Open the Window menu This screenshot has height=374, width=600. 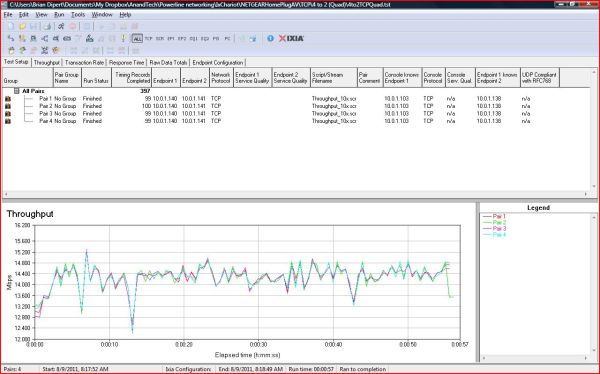[102, 15]
